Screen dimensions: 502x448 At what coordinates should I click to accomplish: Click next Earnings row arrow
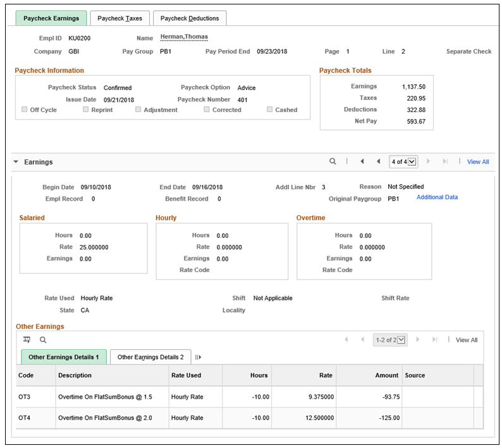(428, 161)
